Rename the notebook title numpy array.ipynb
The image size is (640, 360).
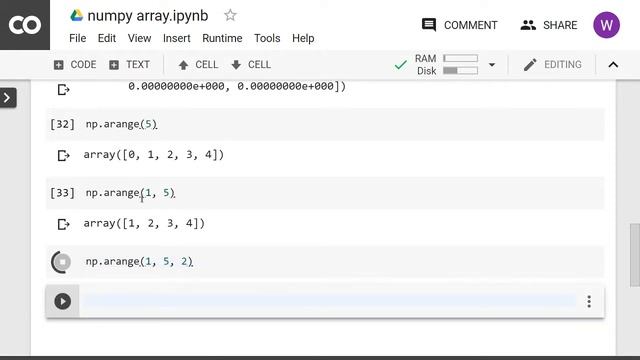click(148, 16)
